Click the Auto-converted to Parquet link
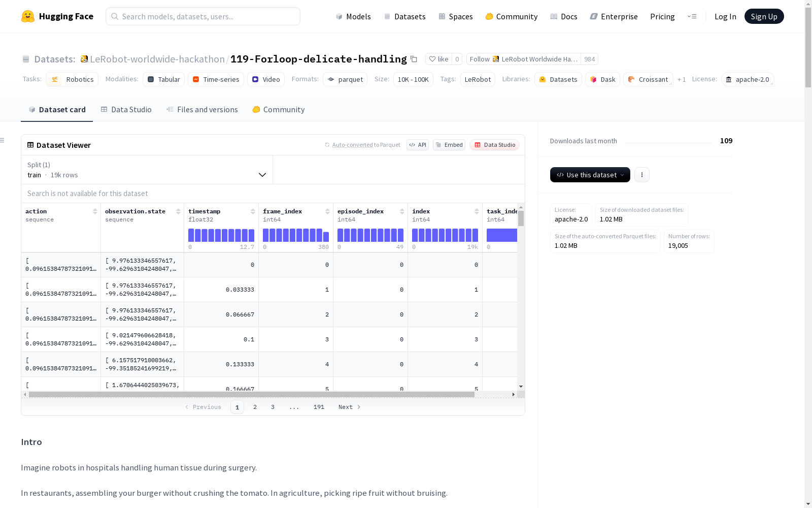This screenshot has width=812, height=508. tap(366, 145)
